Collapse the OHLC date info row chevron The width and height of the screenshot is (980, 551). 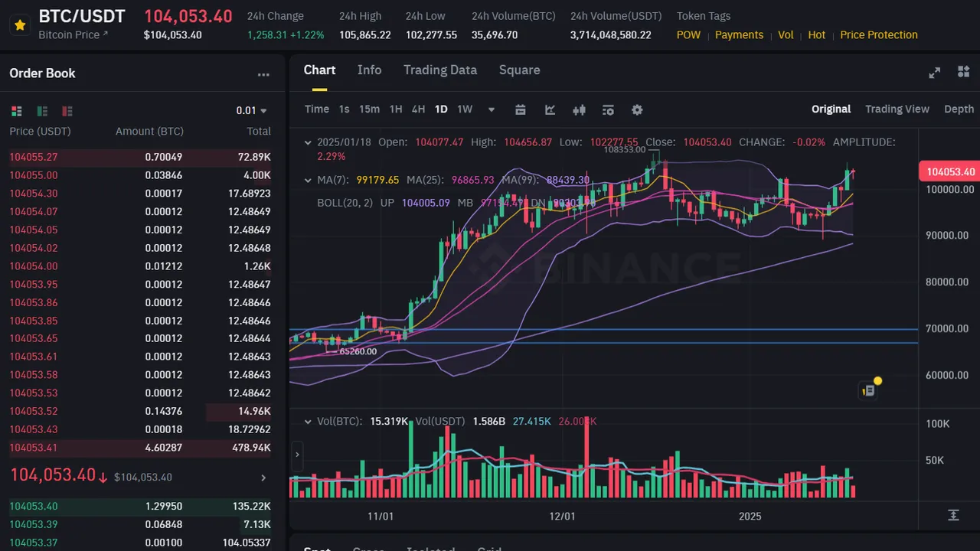click(308, 142)
